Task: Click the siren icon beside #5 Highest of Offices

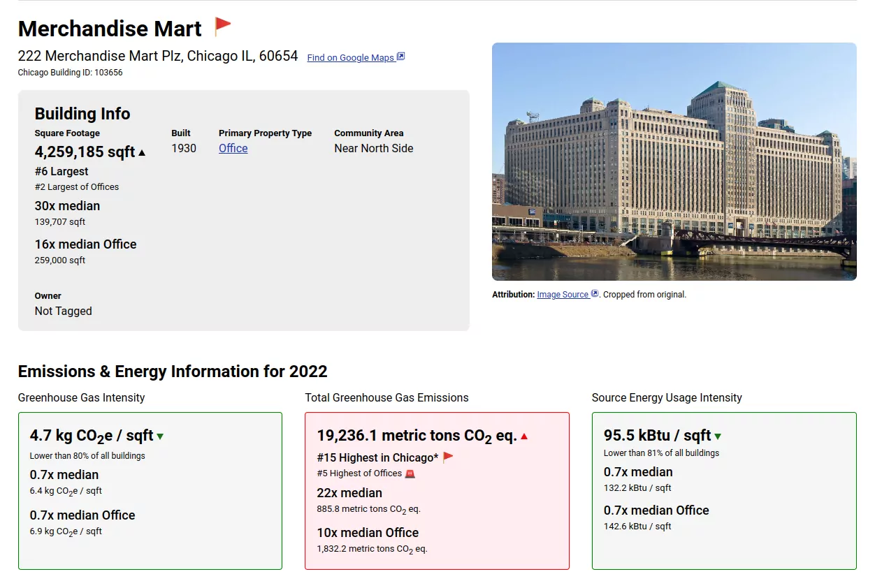Action: tap(410, 473)
